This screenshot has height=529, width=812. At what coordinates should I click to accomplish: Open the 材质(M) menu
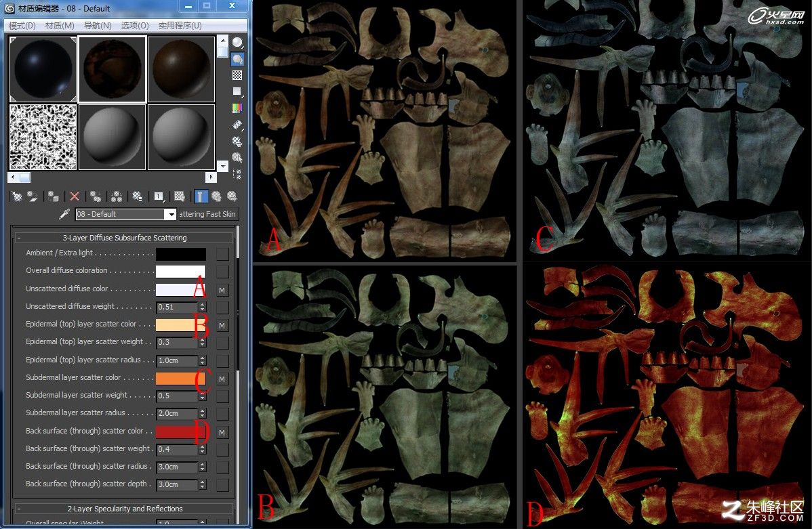(60, 25)
